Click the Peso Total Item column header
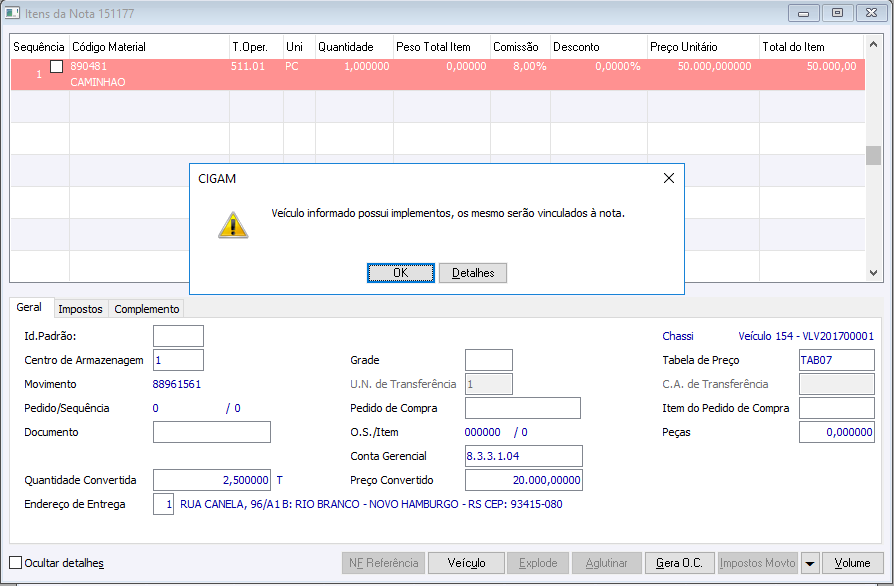 coord(442,47)
